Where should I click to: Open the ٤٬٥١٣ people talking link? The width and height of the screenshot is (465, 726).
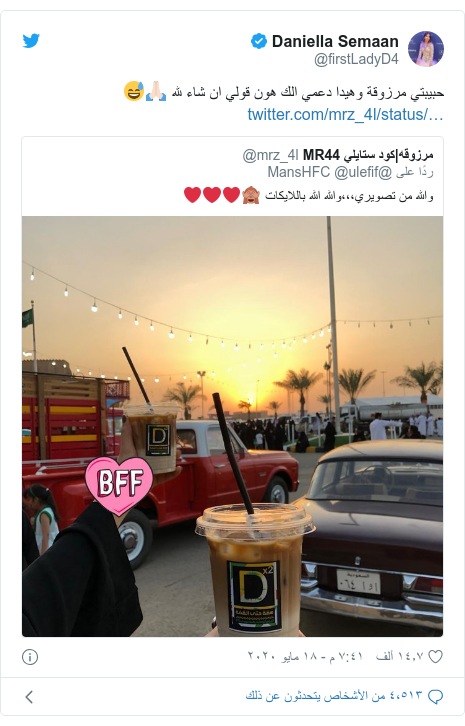pyautogui.click(x=334, y=695)
